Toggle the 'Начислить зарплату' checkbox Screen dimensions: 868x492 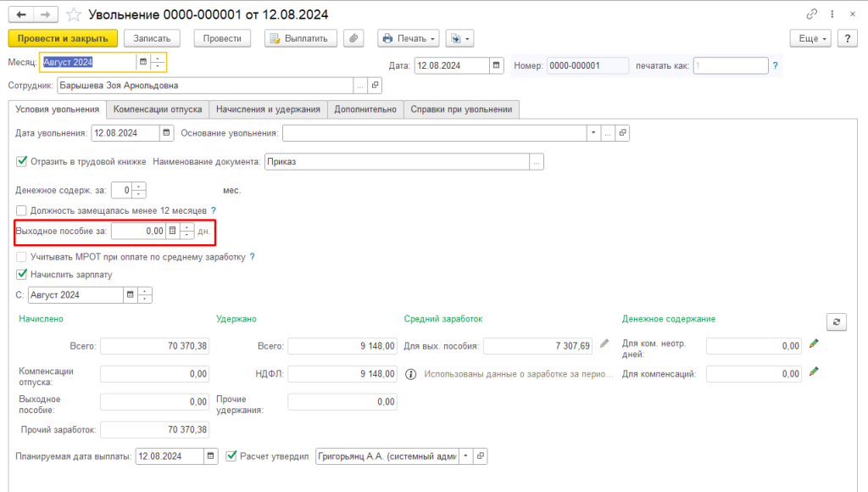pyautogui.click(x=22, y=274)
